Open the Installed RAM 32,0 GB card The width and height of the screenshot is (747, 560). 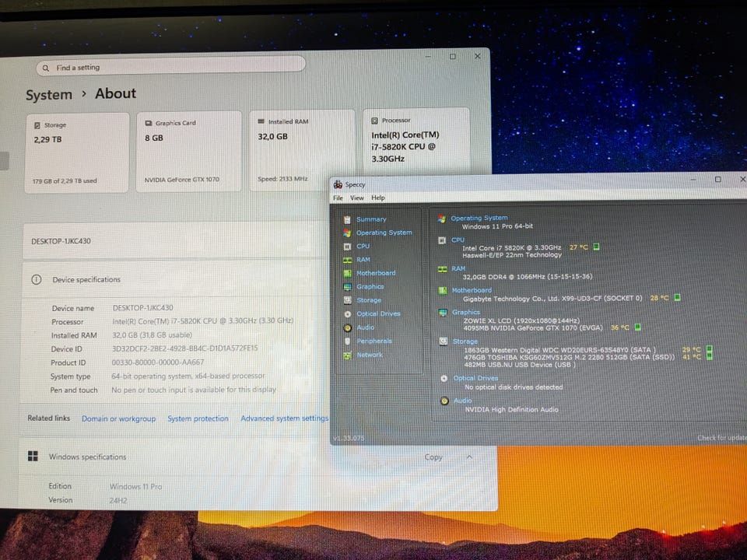pyautogui.click(x=302, y=150)
